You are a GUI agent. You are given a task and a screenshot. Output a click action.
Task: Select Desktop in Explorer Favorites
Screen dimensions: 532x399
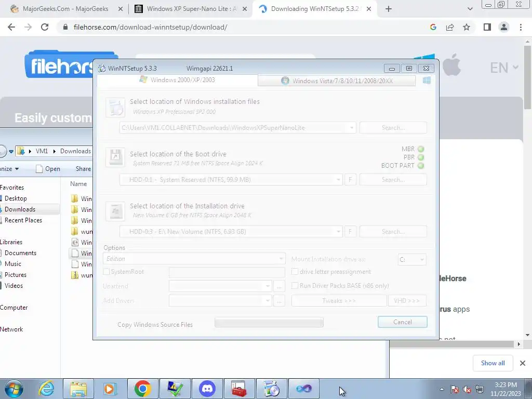coord(16,198)
